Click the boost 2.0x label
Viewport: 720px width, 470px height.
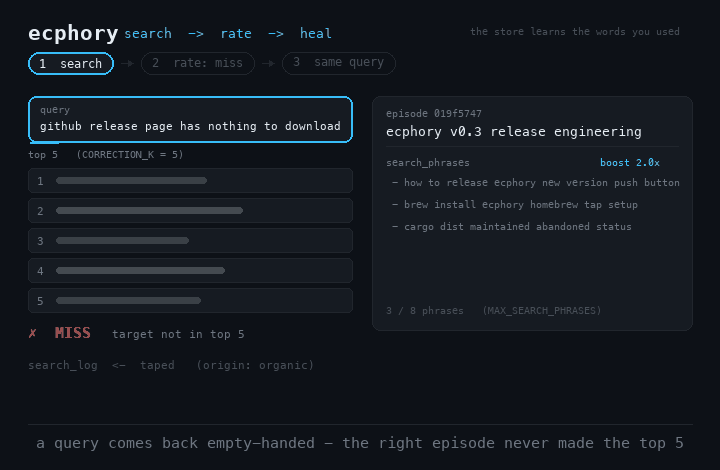click(630, 162)
